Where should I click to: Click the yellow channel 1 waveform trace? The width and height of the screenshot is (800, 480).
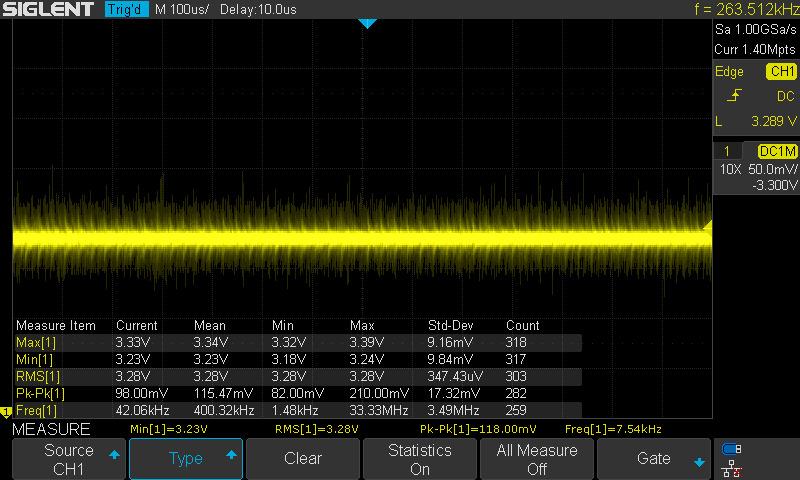(x=362, y=238)
